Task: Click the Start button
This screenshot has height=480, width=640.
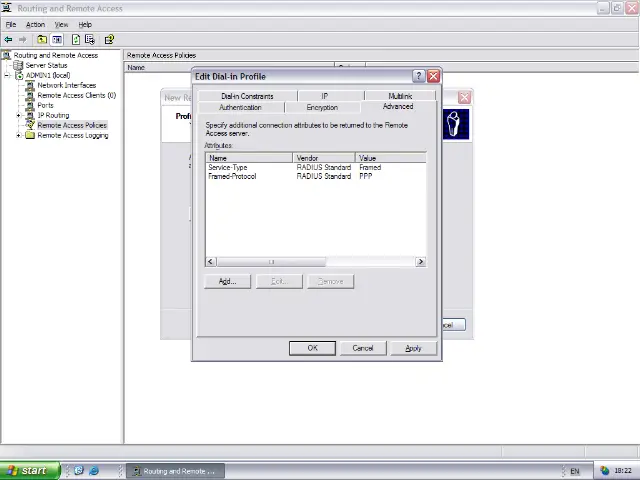Action: pyautogui.click(x=29, y=471)
